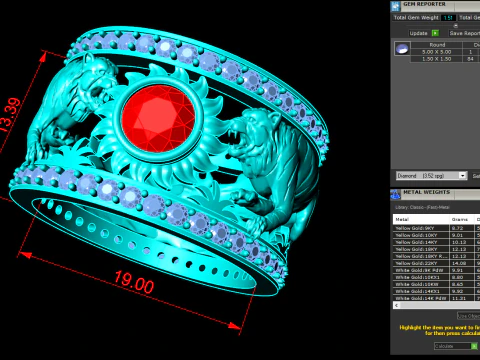
Task: Click the Gem Reporter panel icon
Action: coord(395,6)
